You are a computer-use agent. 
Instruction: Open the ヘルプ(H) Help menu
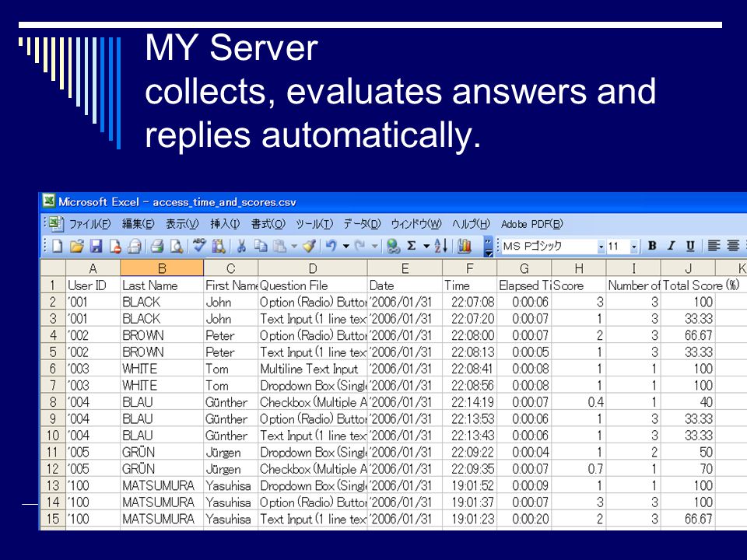472,224
